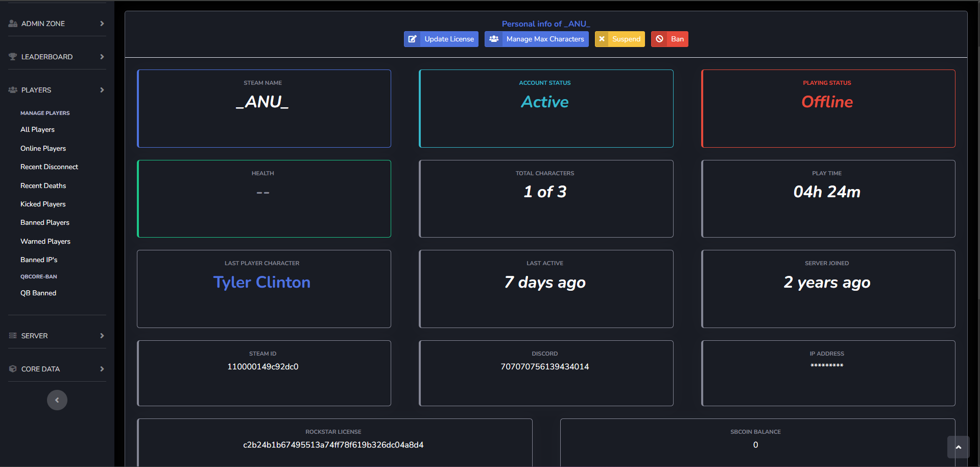Click the Server list icon in sidebar
The height and width of the screenshot is (467, 980).
tap(12, 336)
